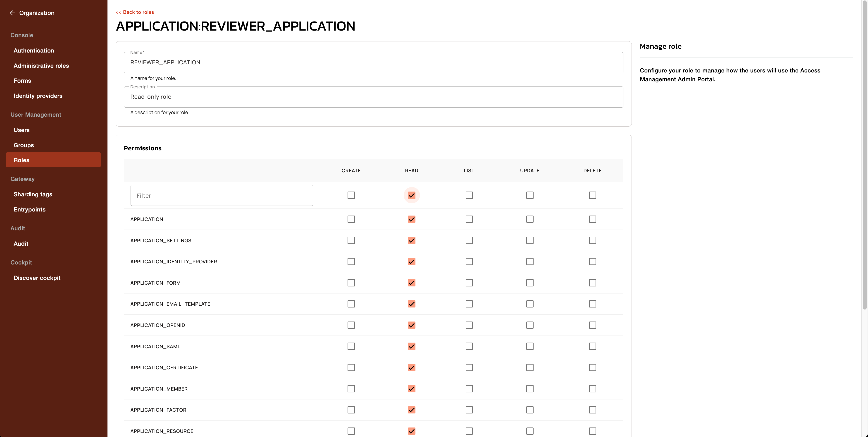
Task: Enable CREATE permission for APPLICATION
Action: [x=351, y=219]
